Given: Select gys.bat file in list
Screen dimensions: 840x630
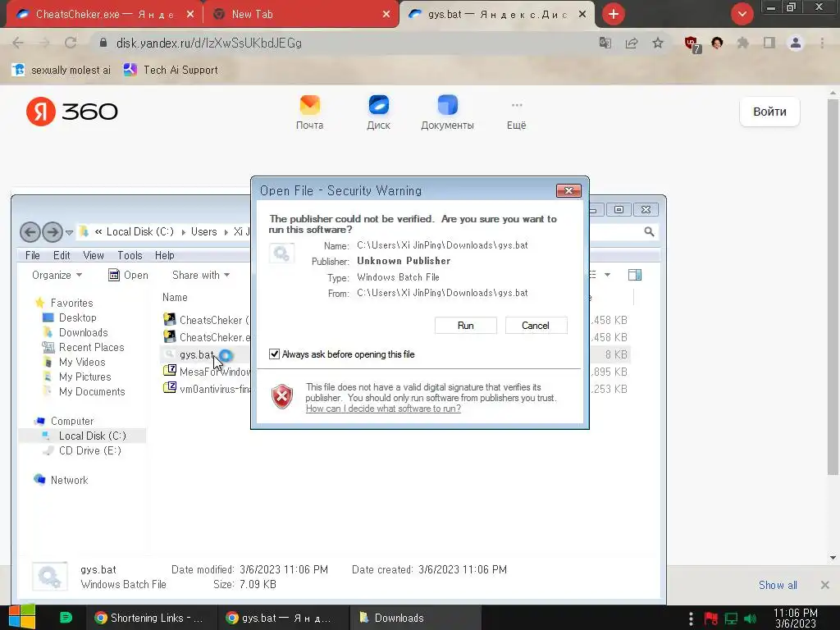Looking at the screenshot, I should [x=196, y=354].
